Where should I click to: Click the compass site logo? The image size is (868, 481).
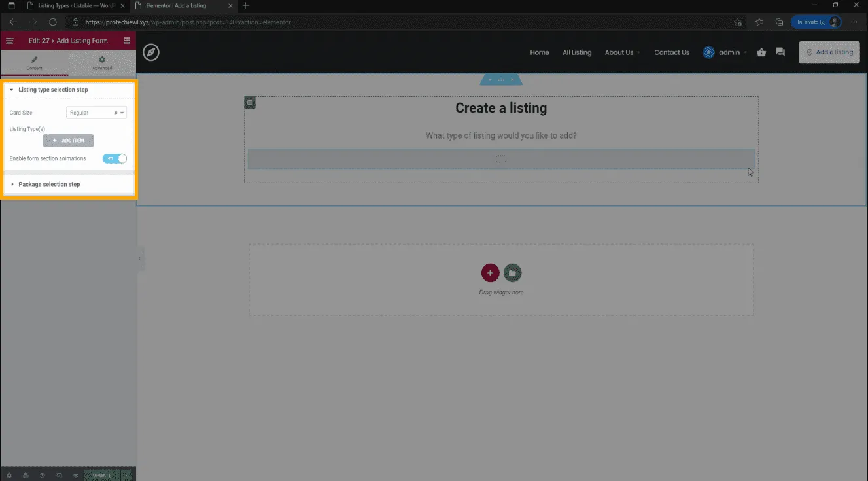151,52
